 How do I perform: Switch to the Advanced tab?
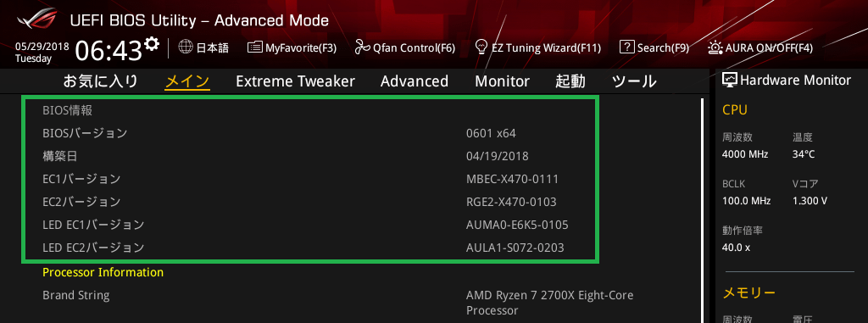click(x=414, y=81)
